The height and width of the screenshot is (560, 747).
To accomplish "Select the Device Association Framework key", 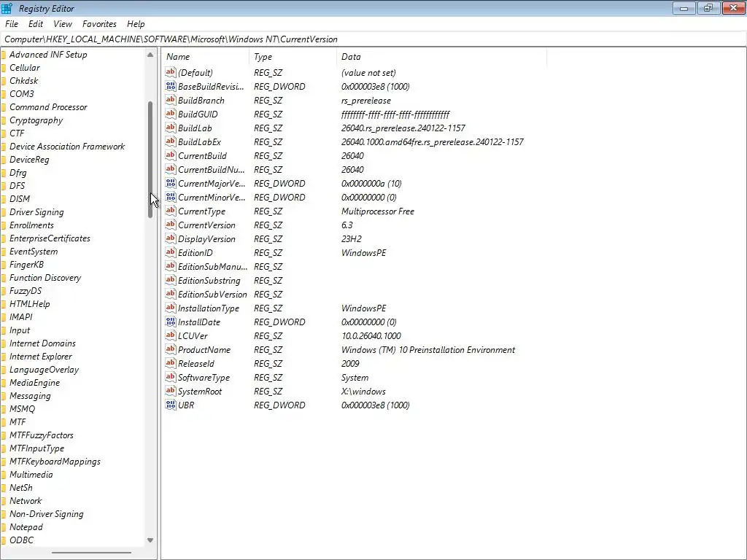I will point(67,147).
